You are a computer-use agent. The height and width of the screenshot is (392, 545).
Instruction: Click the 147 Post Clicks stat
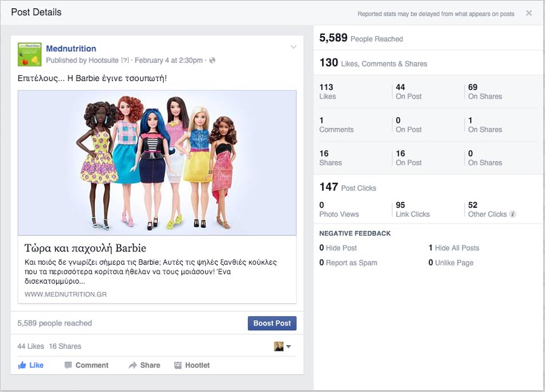point(347,187)
